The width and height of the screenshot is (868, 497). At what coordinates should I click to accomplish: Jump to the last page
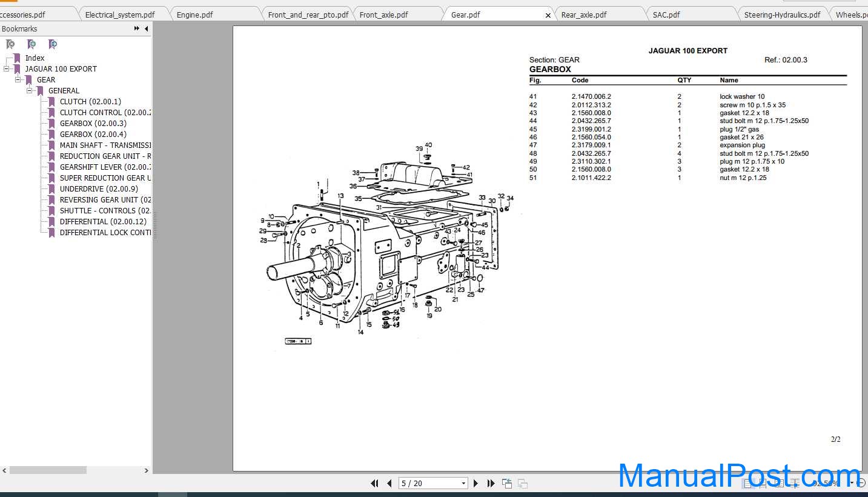pyautogui.click(x=491, y=483)
